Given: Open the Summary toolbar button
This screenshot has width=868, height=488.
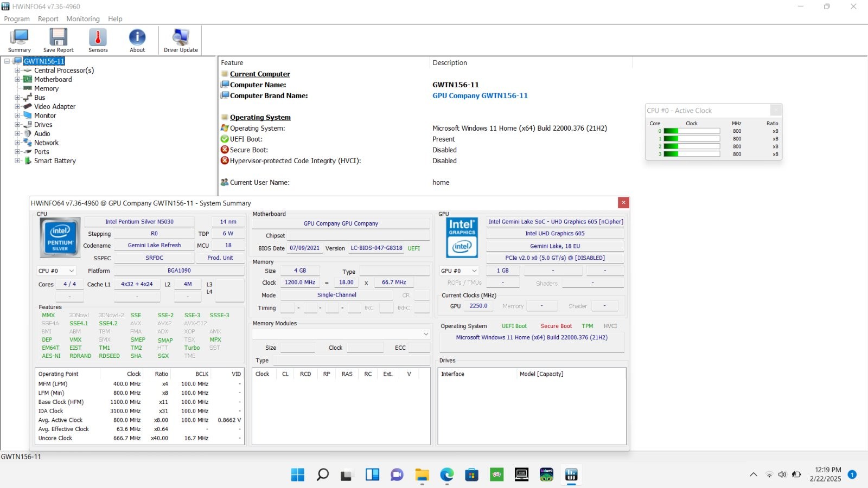Looking at the screenshot, I should pyautogui.click(x=20, y=41).
